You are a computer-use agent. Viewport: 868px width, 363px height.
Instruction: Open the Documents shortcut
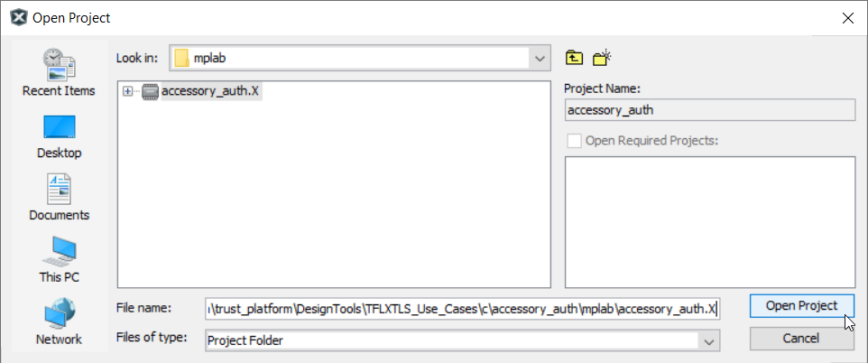click(59, 198)
